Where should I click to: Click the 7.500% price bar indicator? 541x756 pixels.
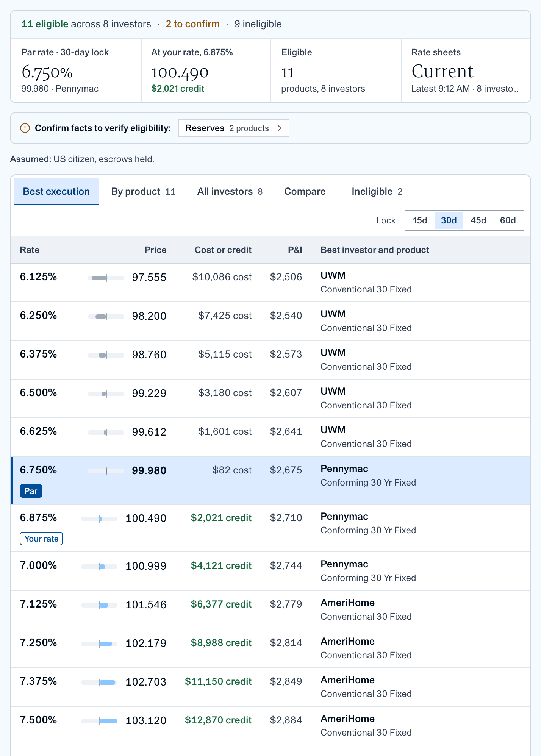pos(99,721)
